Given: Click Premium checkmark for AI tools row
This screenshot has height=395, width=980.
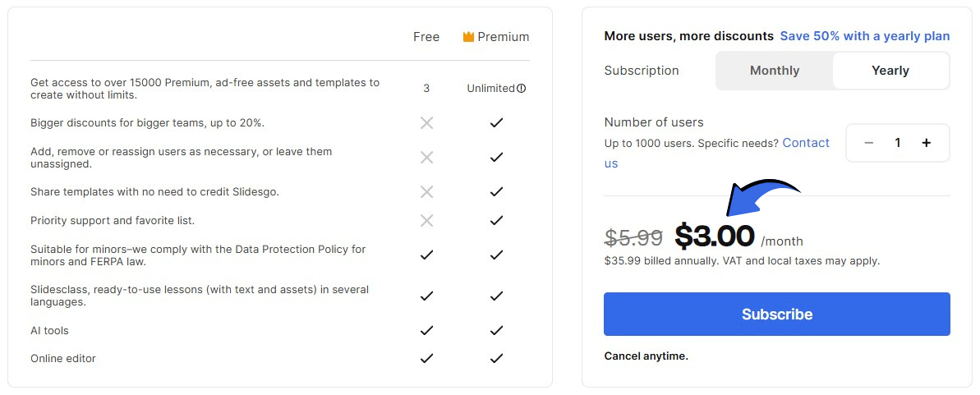Looking at the screenshot, I should coord(496,330).
